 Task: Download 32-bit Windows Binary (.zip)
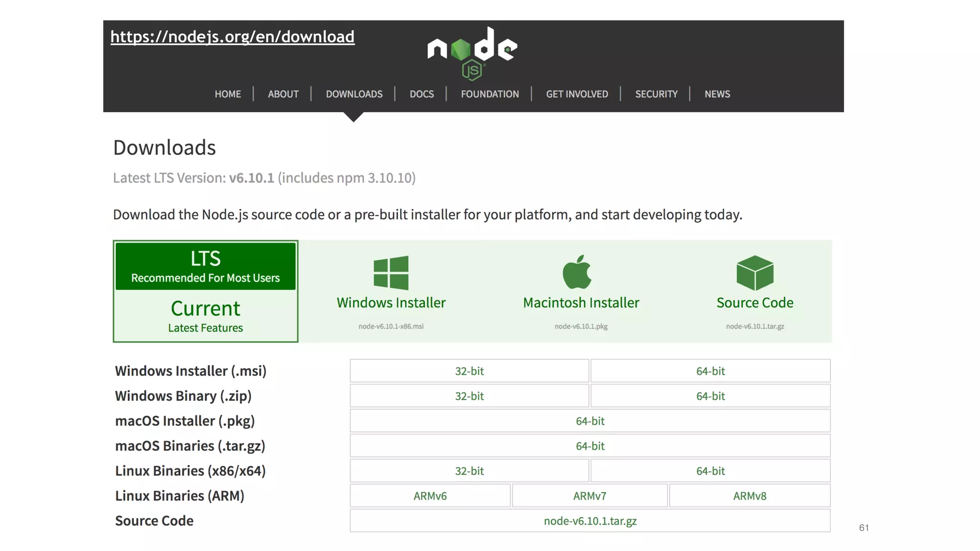click(469, 396)
